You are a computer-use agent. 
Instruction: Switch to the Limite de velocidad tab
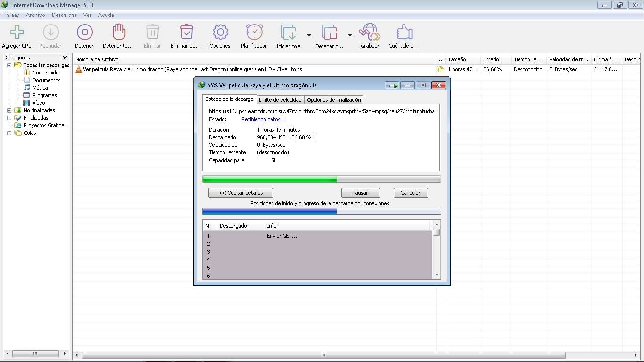[x=280, y=100]
